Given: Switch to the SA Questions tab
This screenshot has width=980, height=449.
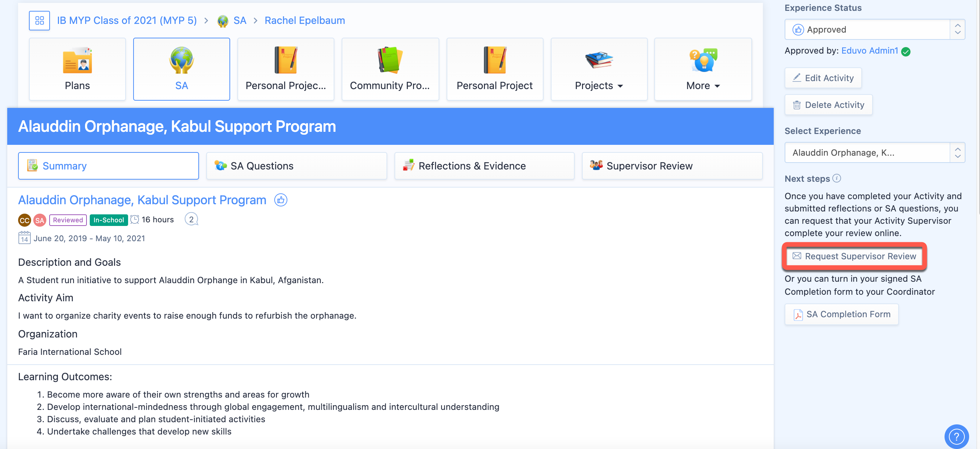Looking at the screenshot, I should point(296,166).
